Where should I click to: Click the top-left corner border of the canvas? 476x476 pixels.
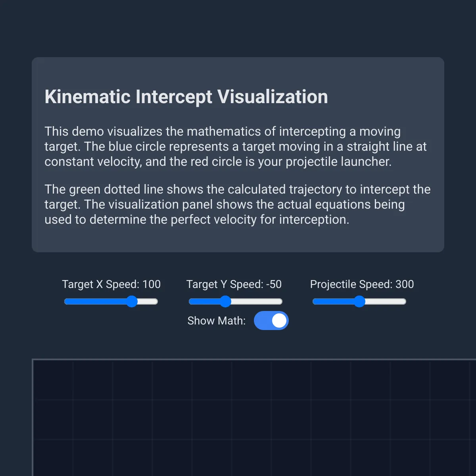pyautogui.click(x=33, y=360)
